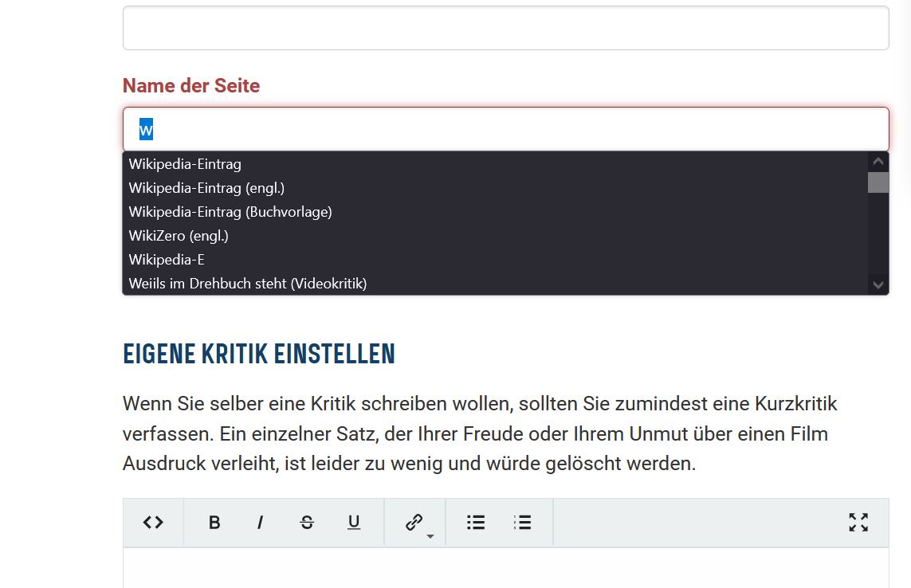Screen dimensions: 911x588
Task: Apply underline formatting
Action: [353, 523]
